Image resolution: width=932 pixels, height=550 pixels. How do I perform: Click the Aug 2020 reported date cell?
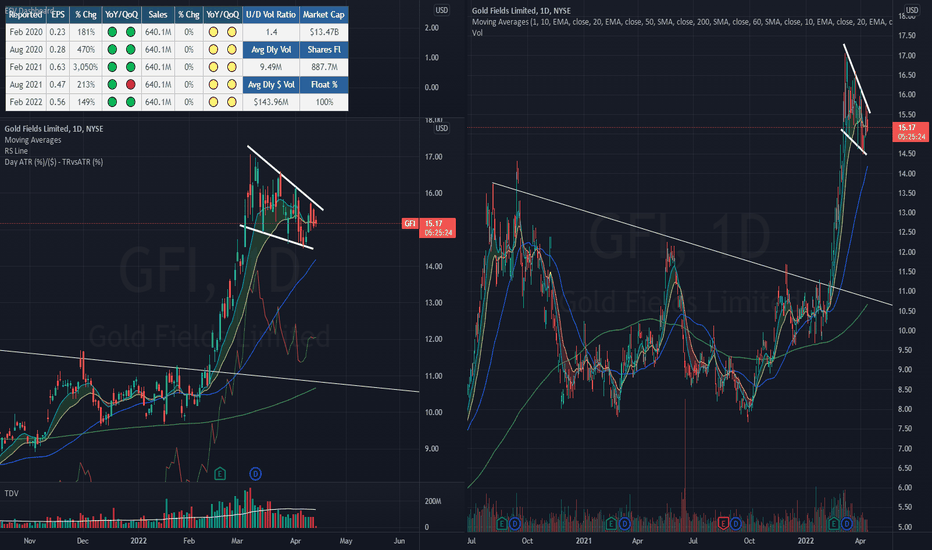coord(26,49)
